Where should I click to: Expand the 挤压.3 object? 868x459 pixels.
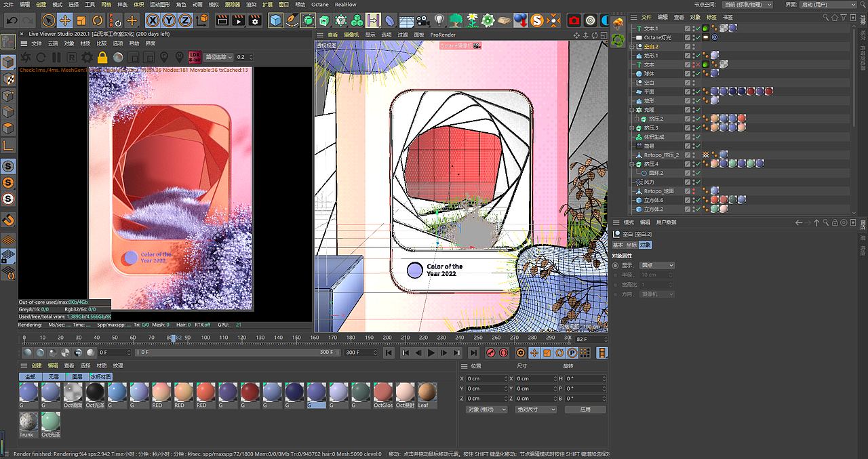632,127
